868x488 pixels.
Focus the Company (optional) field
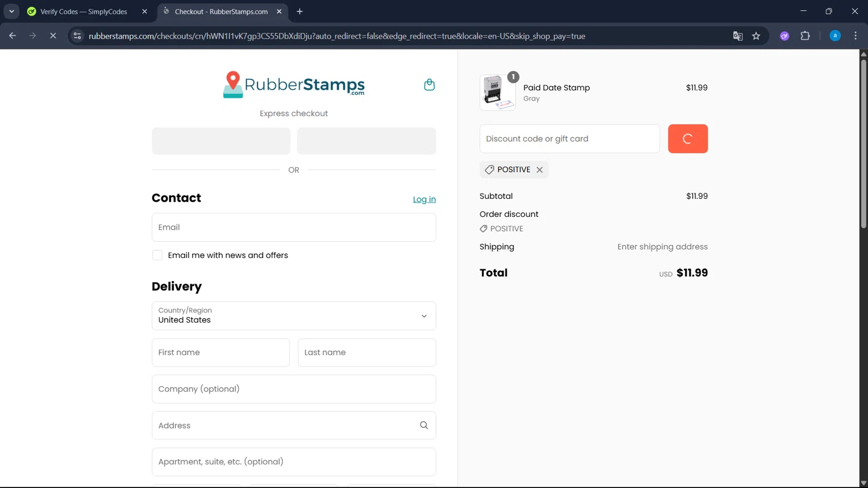point(294,389)
